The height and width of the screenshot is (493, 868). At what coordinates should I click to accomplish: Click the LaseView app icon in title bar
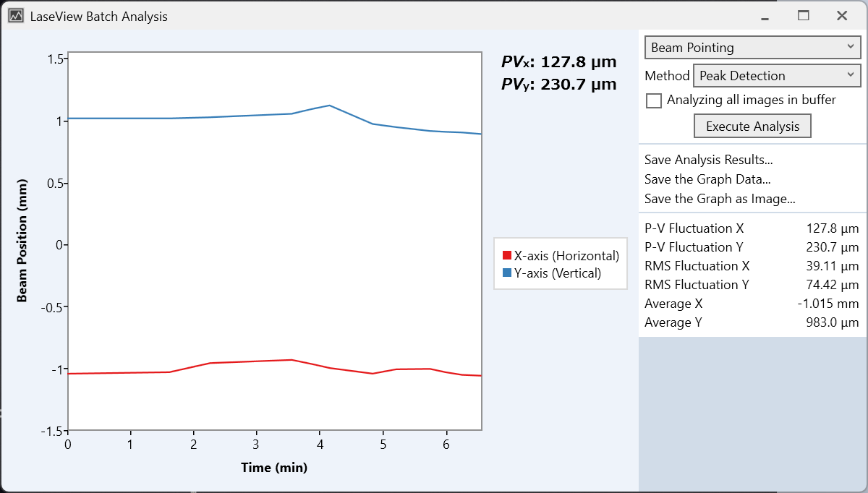16,16
